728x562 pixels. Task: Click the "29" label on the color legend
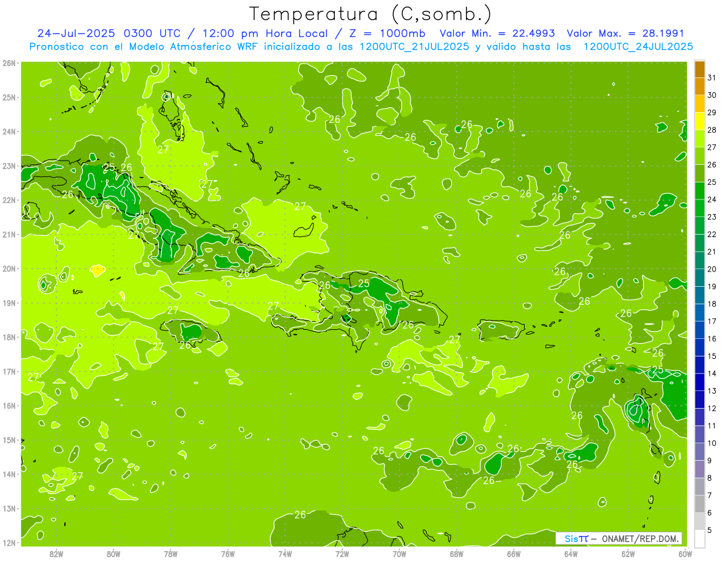point(712,113)
